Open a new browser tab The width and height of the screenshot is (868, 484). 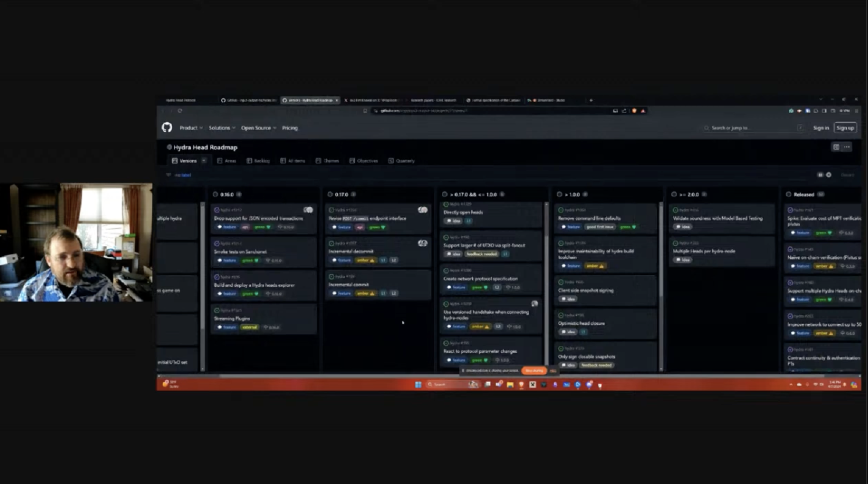pyautogui.click(x=591, y=100)
